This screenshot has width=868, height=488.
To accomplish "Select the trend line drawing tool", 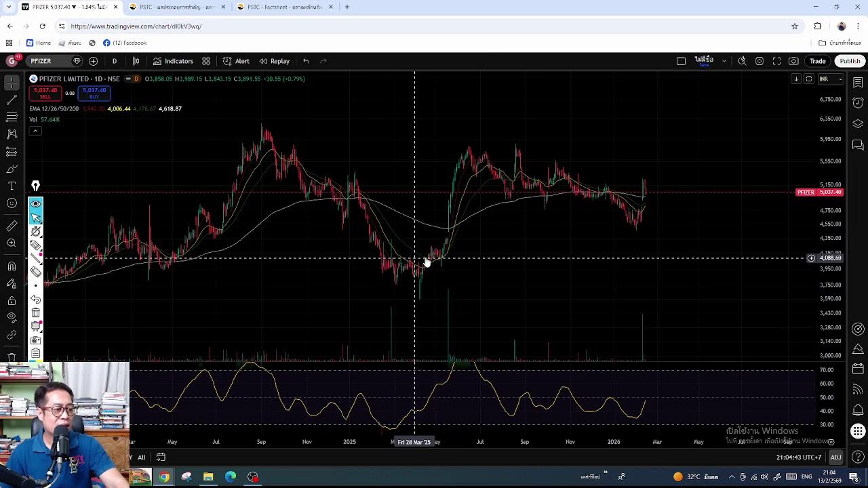I will [12, 100].
